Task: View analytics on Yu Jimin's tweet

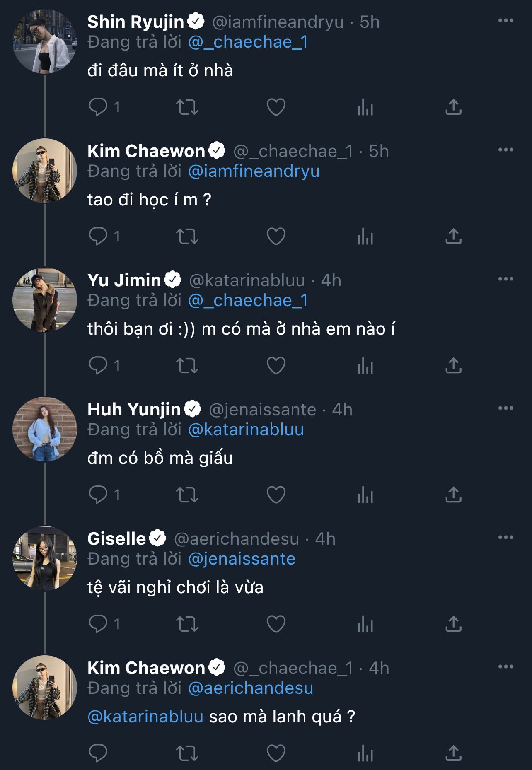Action: tap(365, 366)
